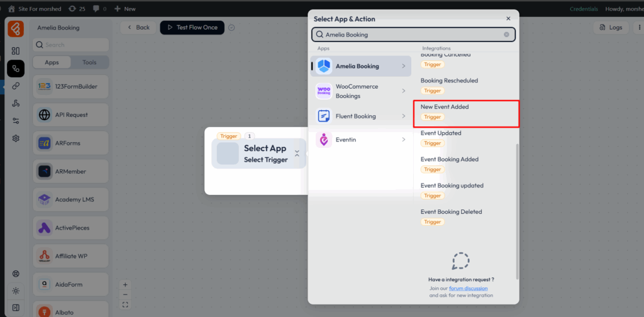The height and width of the screenshot is (317, 644).
Task: Run Test Flow Once
Action: point(192,28)
